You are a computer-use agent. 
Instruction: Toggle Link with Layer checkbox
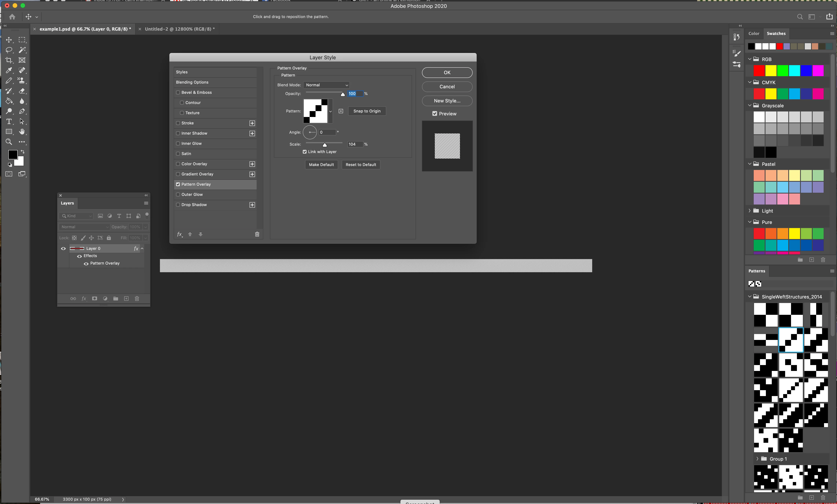point(305,152)
